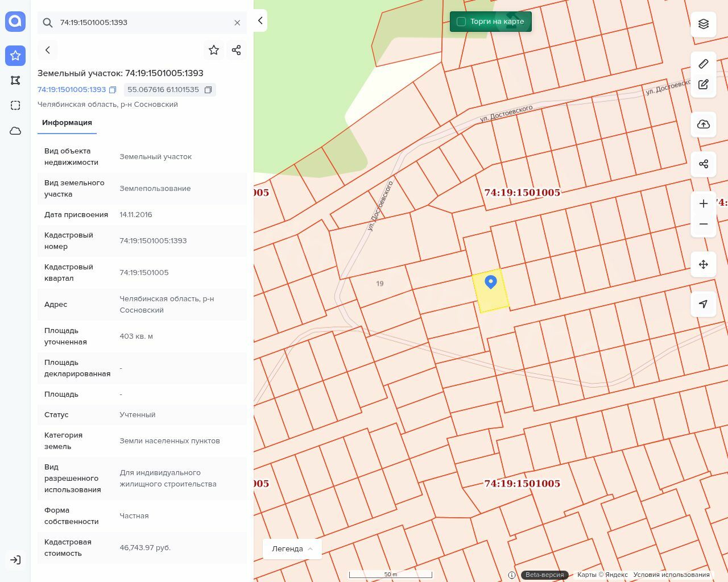This screenshot has width=728, height=582.
Task: Open Условия использования link
Action: tap(671, 575)
